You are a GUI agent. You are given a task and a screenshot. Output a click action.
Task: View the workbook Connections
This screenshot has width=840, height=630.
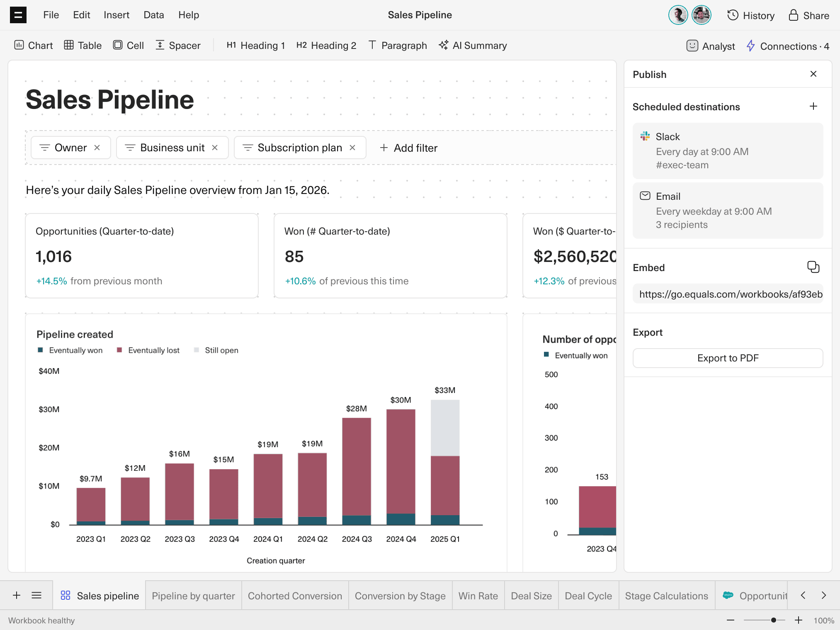click(787, 46)
